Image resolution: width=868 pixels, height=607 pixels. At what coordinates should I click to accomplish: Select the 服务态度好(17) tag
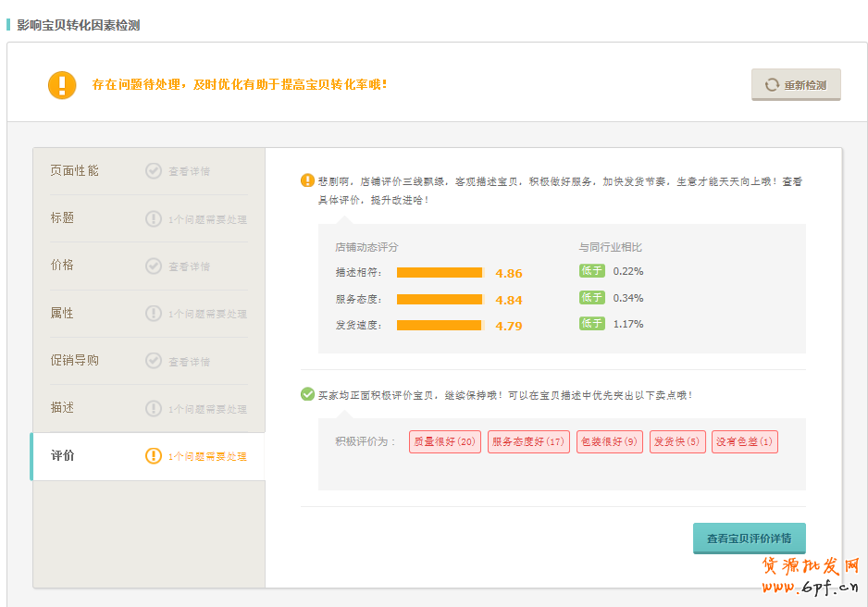527,442
